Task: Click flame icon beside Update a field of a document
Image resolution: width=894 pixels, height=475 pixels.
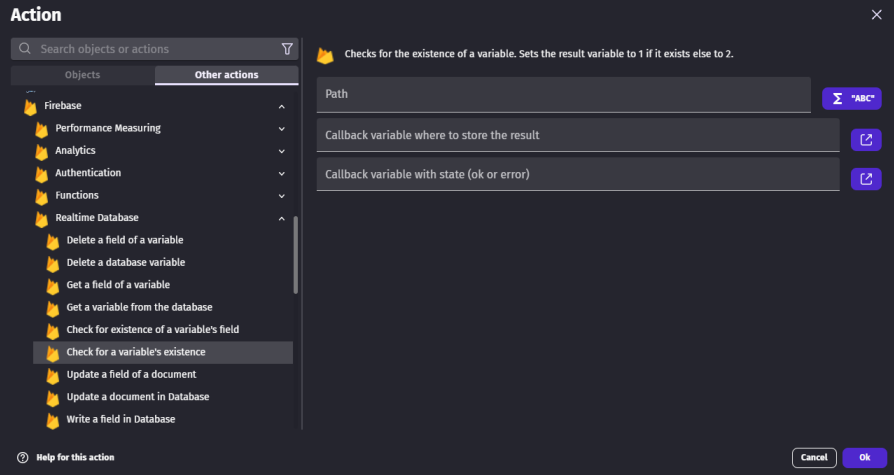Action: 52,375
